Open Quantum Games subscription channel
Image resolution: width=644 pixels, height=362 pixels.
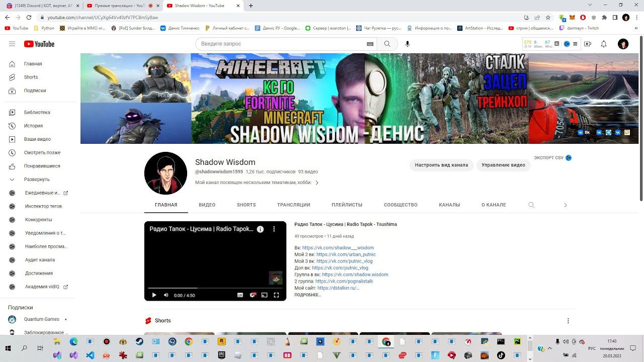click(40, 319)
